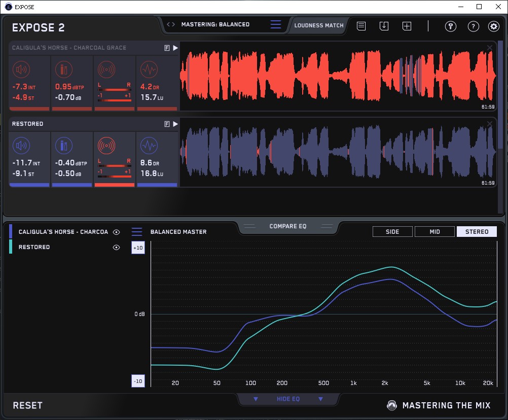This screenshot has width=508, height=420.
Task: Click the 16.8 LU value
Action: tap(152, 173)
